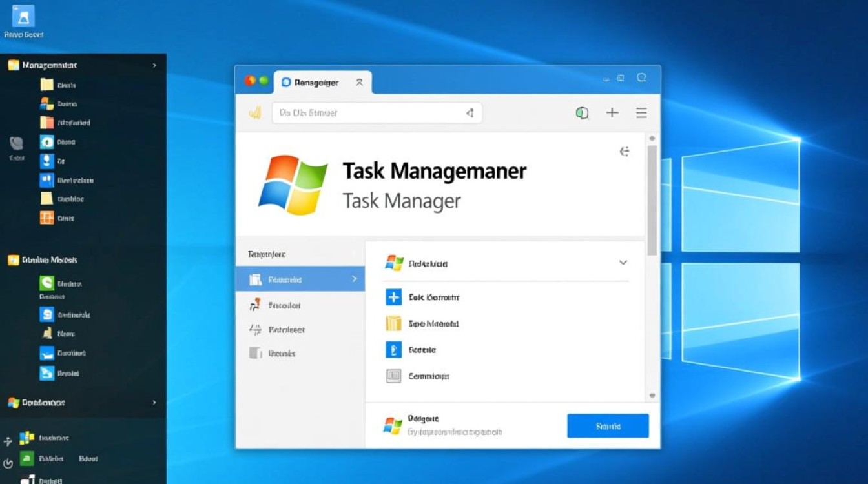This screenshot has width=868, height=484.
Task: Select the Management header in left panel
Action: pyautogui.click(x=83, y=65)
